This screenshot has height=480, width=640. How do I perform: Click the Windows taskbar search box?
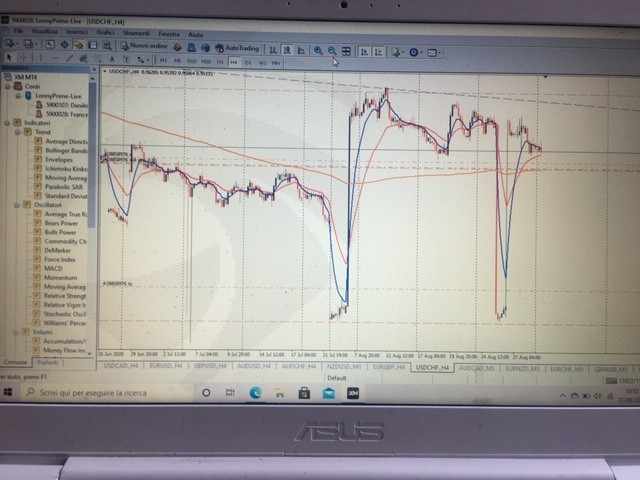coord(107,393)
